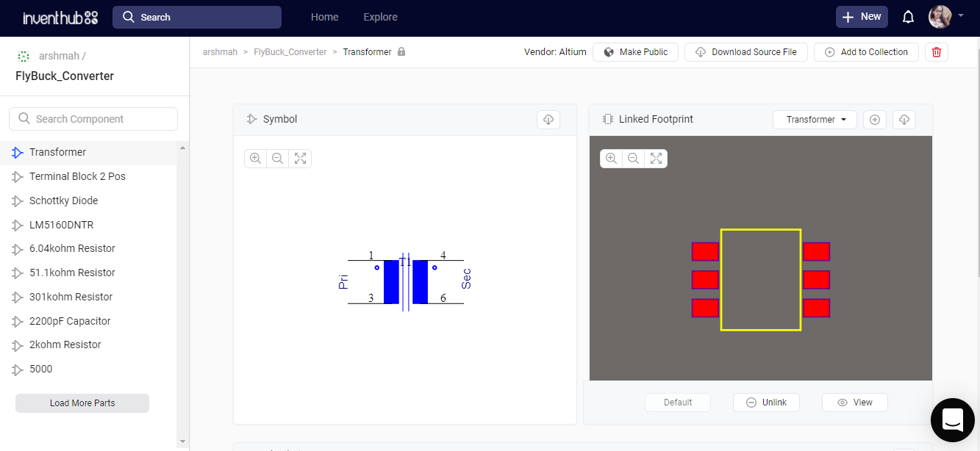
Task: Click the inventhub logo
Action: click(60, 18)
